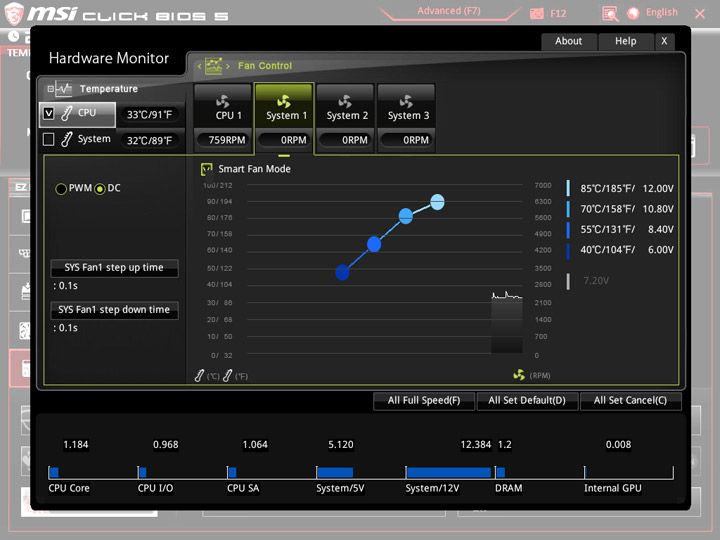Click the System temperature value 32°C/89°F
Screen dimensions: 720x540
coord(150,141)
